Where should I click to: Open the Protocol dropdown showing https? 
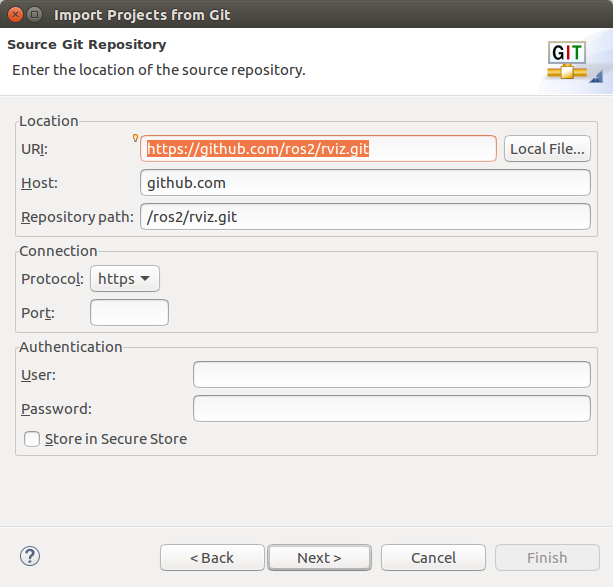(x=125, y=279)
